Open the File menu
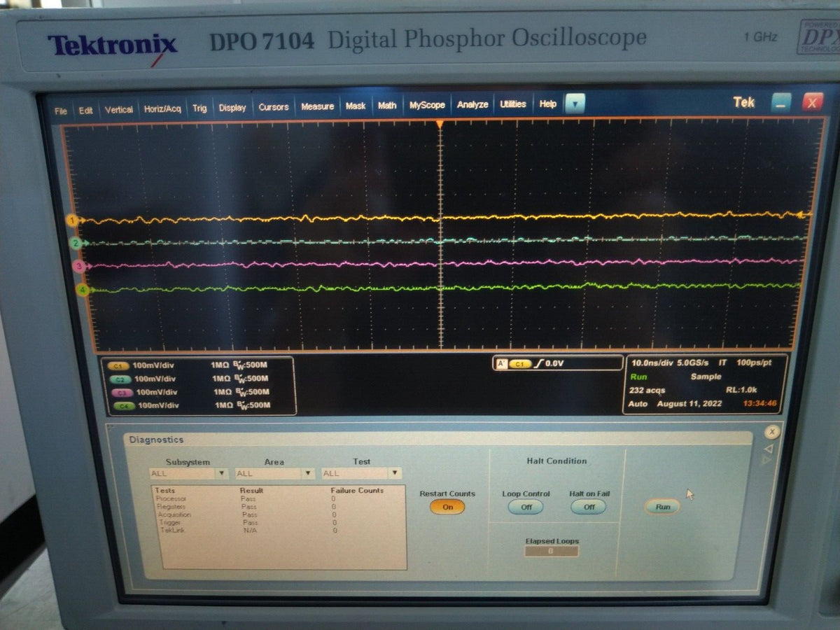The image size is (840, 630). (61, 111)
